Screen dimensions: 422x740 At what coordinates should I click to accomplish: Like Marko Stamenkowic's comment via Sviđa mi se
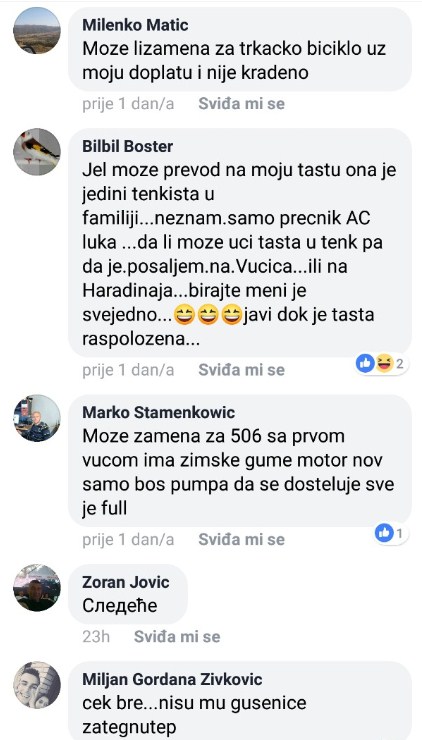(x=241, y=539)
